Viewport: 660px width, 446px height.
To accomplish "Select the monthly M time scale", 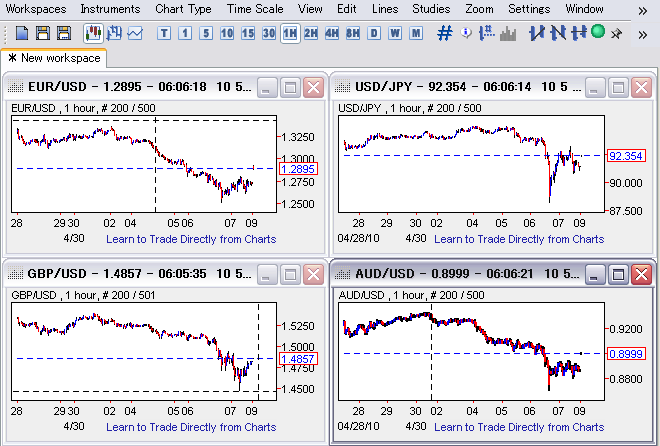I will [x=416, y=33].
